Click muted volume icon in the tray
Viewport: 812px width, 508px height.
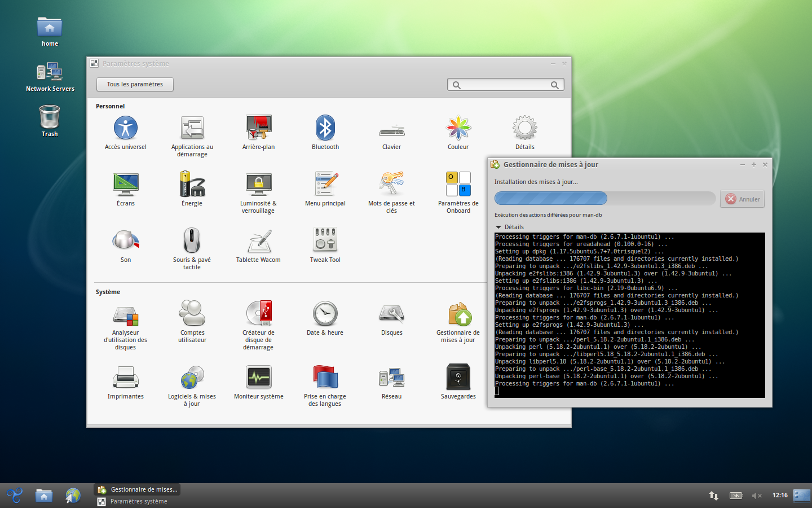[x=757, y=496]
